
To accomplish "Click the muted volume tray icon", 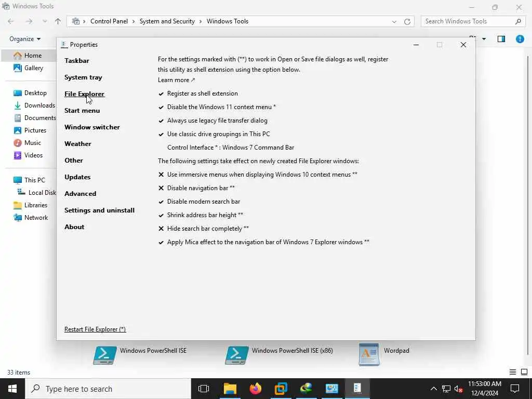I will pyautogui.click(x=458, y=389).
